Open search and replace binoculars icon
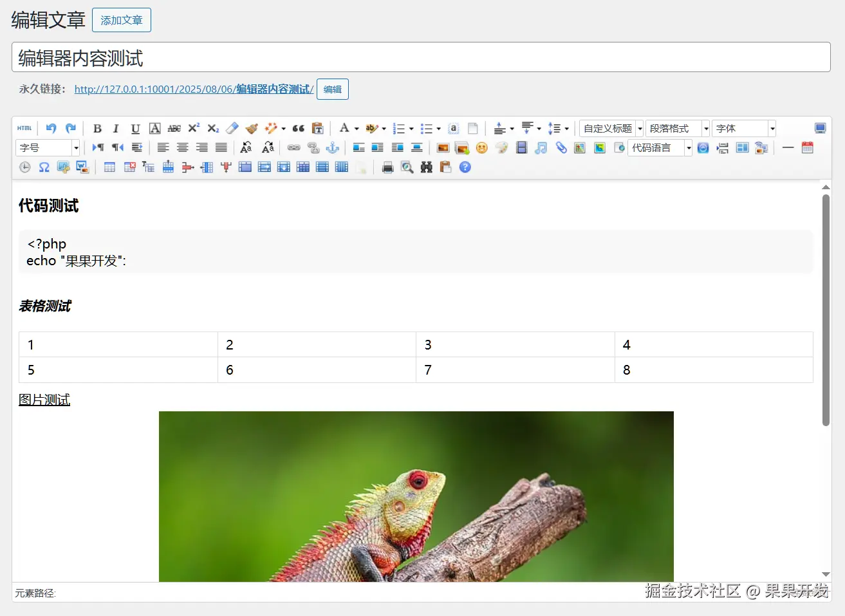Screen dimensions: 845x616 coord(426,167)
